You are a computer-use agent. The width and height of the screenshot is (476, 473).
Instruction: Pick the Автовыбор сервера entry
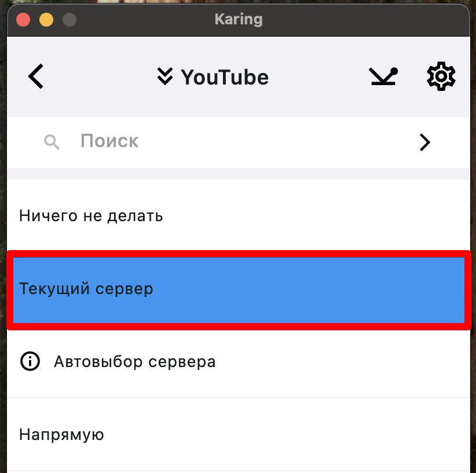(x=239, y=361)
